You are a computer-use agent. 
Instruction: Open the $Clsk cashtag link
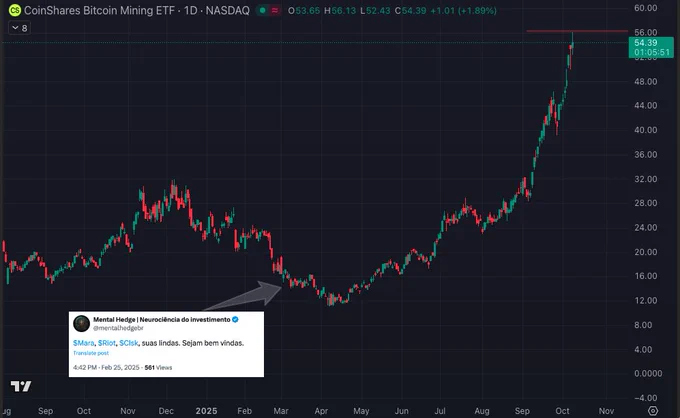129,343
